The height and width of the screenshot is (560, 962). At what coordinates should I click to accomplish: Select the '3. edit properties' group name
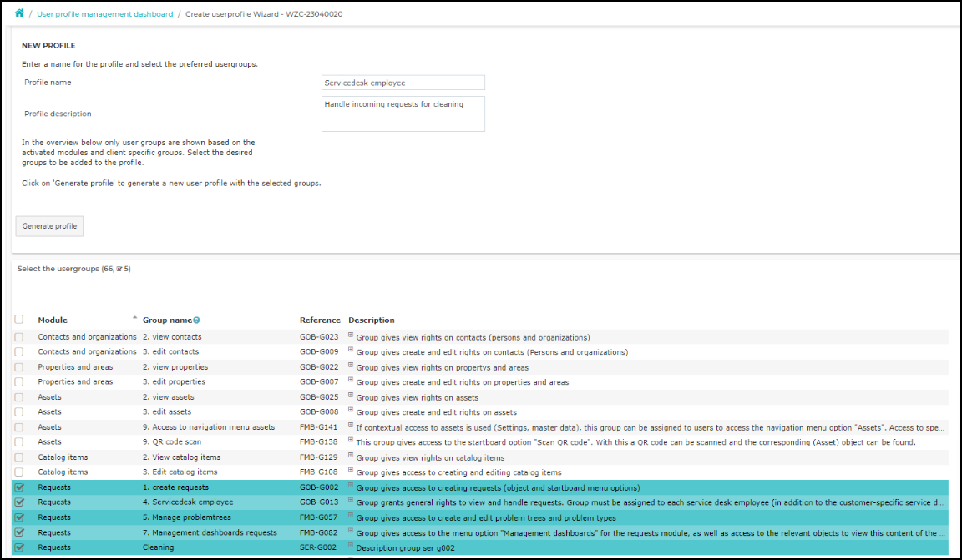(174, 381)
